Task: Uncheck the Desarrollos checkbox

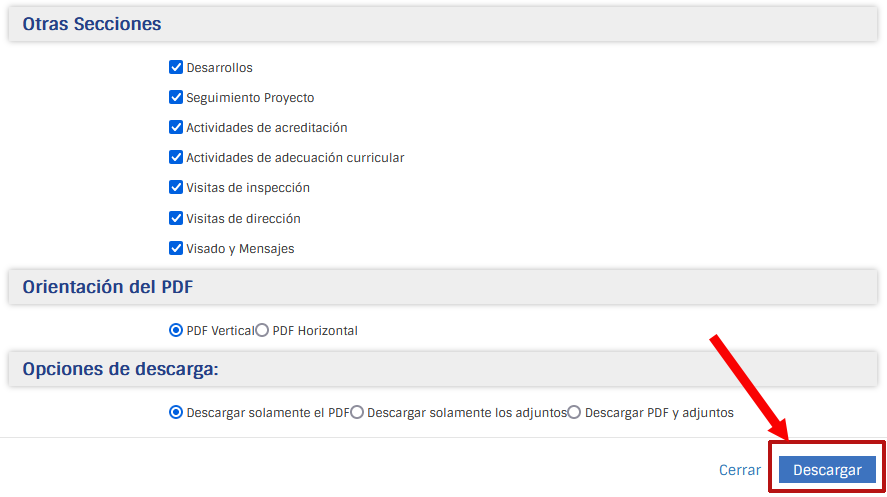Action: (x=176, y=68)
